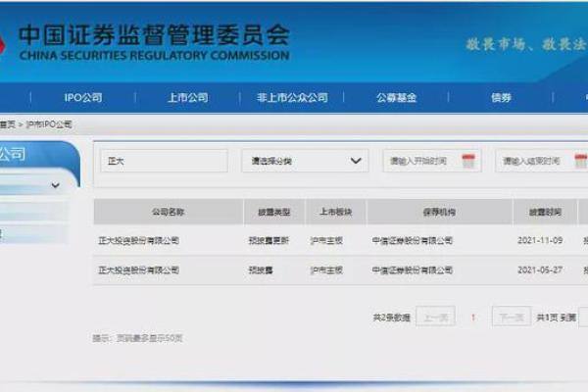Click the 沪市IPO公司 breadcrumb

(49, 124)
